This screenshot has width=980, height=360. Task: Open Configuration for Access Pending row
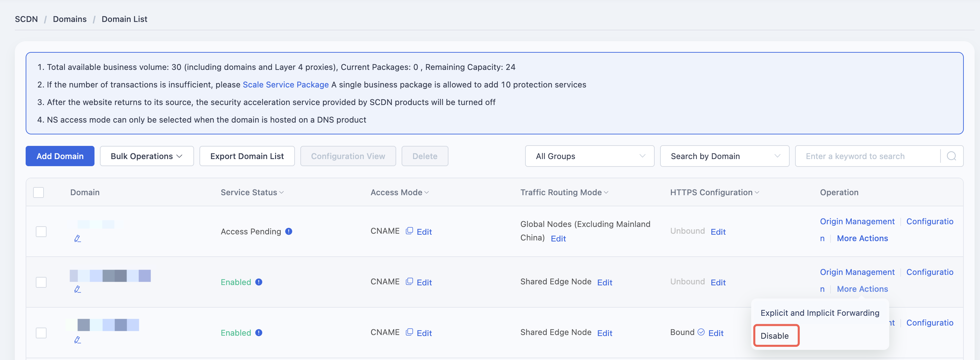tap(929, 222)
